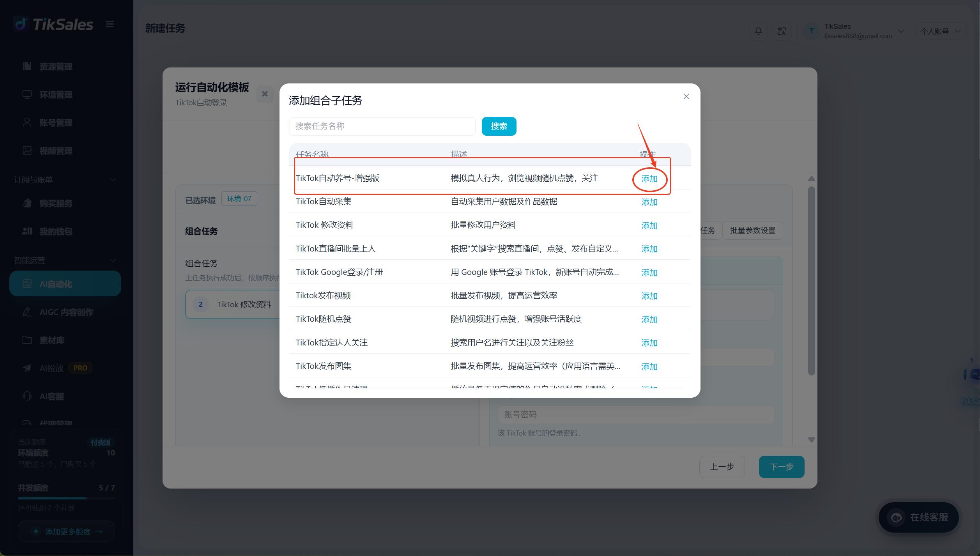
Task: Go to 视频管理 in the sidebar
Action: click(x=56, y=151)
